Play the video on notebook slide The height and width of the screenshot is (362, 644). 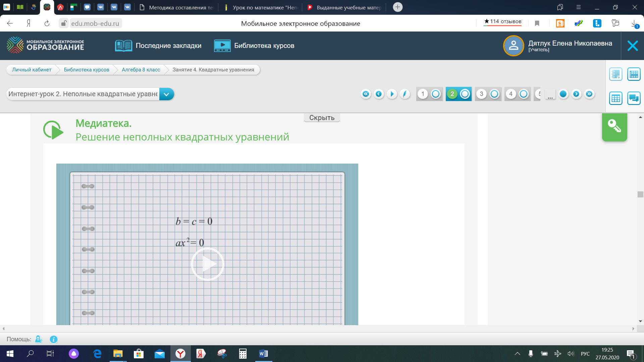click(207, 264)
